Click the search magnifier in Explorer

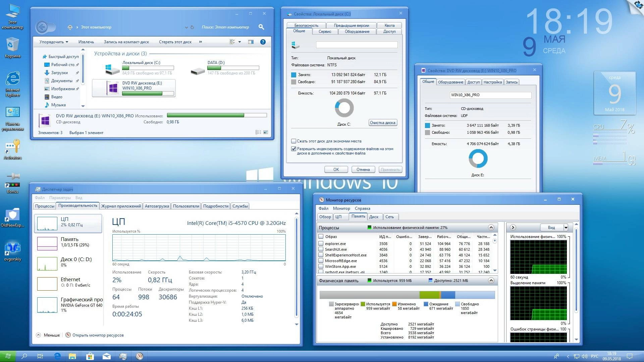[261, 27]
